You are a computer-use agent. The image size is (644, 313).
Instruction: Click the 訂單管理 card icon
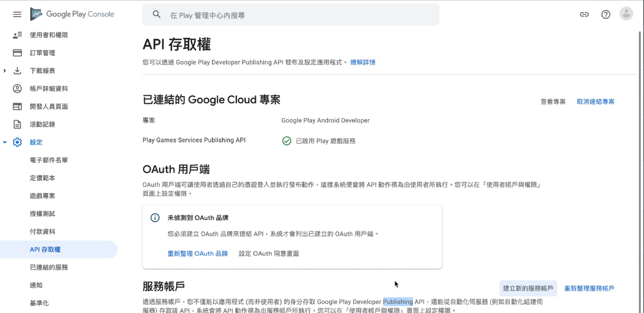pos(17,53)
